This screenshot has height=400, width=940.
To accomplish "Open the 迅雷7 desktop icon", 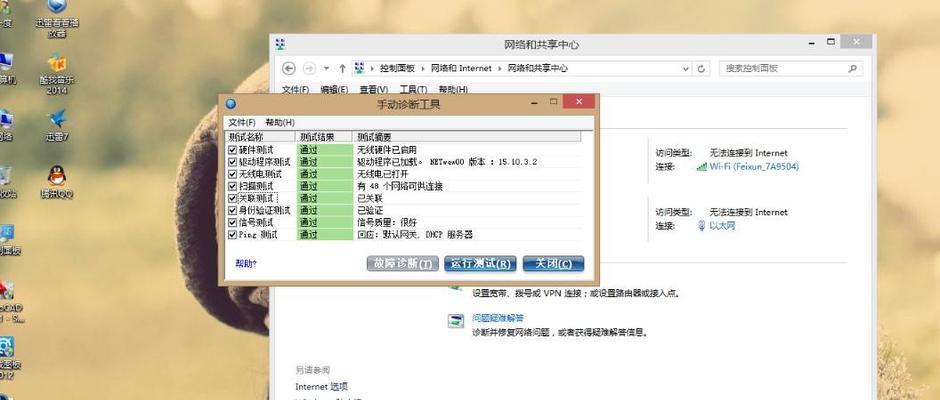I will [58, 125].
